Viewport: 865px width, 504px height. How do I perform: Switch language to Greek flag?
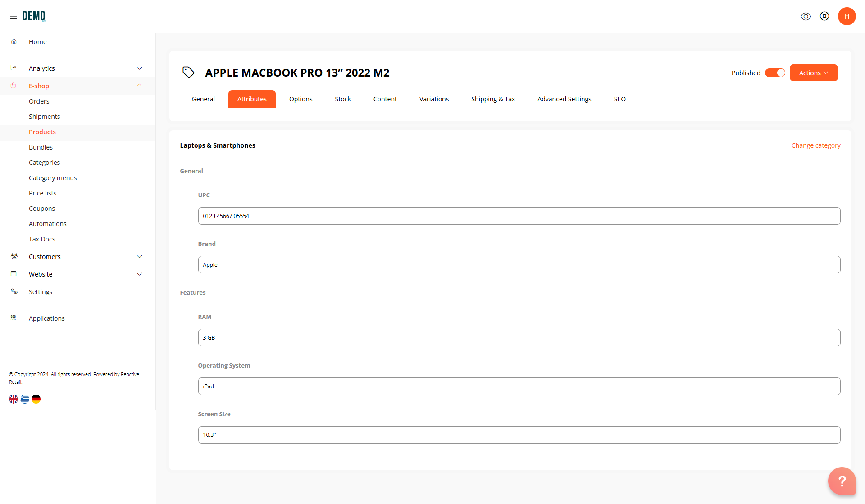(25, 399)
